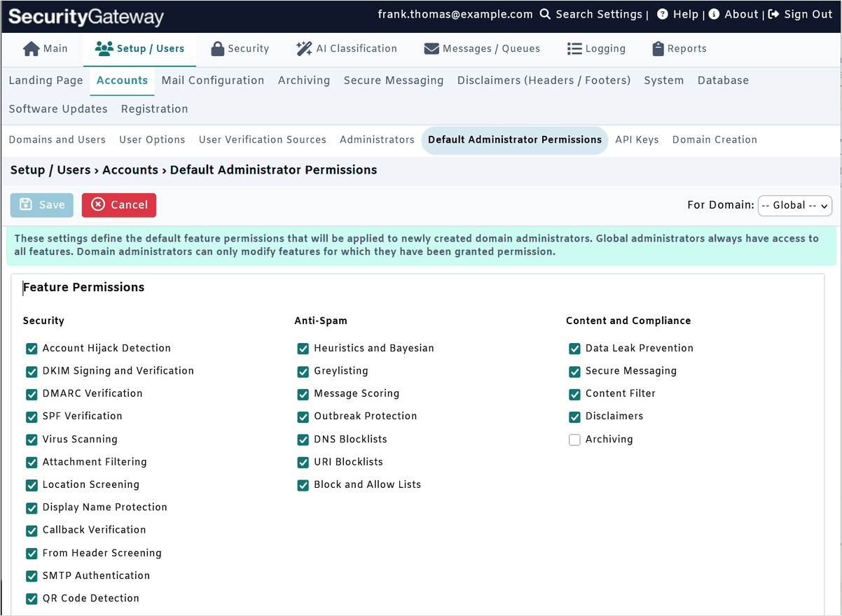
Task: Enable the Archiving permission checkbox
Action: tap(574, 440)
